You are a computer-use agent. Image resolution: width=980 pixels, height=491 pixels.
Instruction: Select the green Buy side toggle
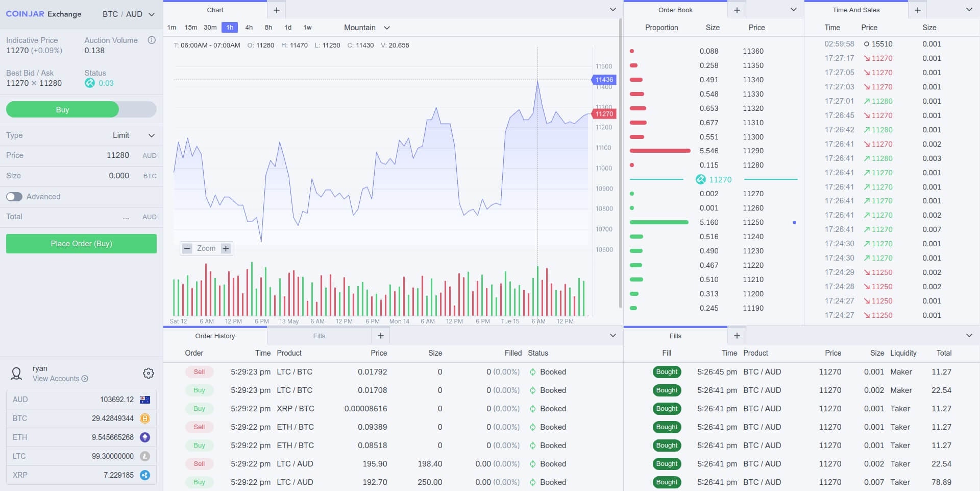[62, 109]
